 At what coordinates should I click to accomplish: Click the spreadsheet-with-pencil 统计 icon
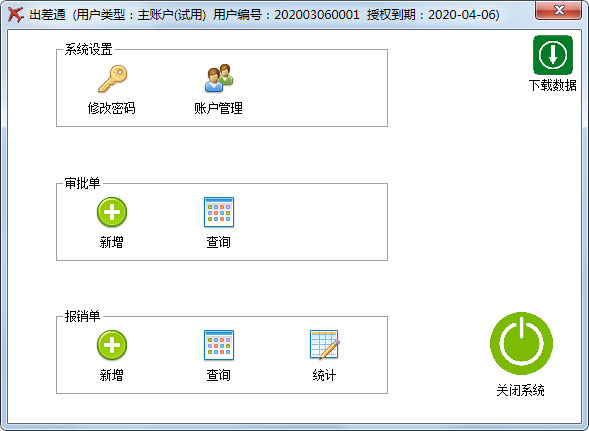click(x=325, y=345)
